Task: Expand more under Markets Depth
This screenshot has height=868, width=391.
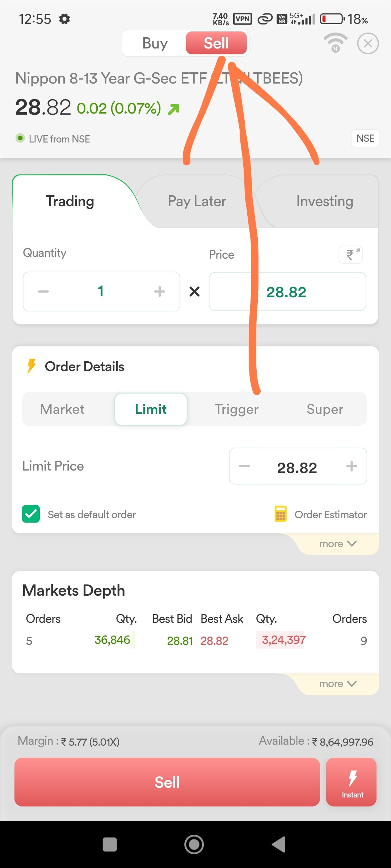Action: 337,684
